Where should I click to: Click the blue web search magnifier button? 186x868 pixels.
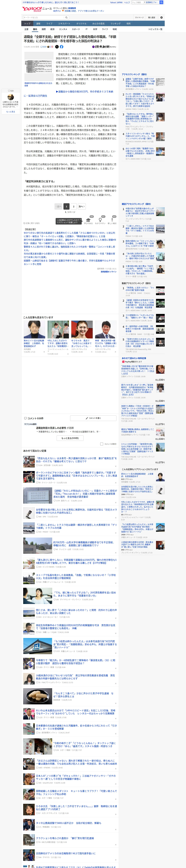coord(161,2)
